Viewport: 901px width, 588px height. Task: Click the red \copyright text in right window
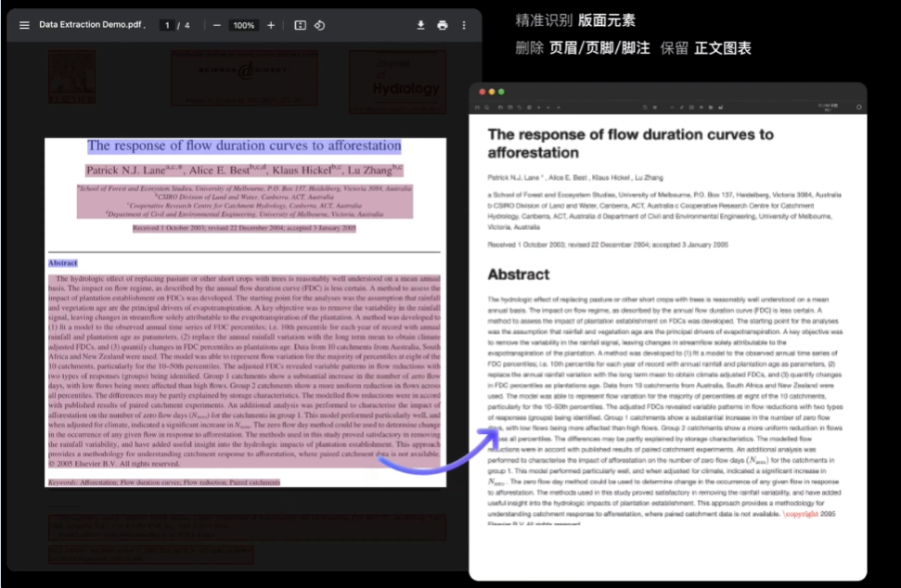pos(801,514)
